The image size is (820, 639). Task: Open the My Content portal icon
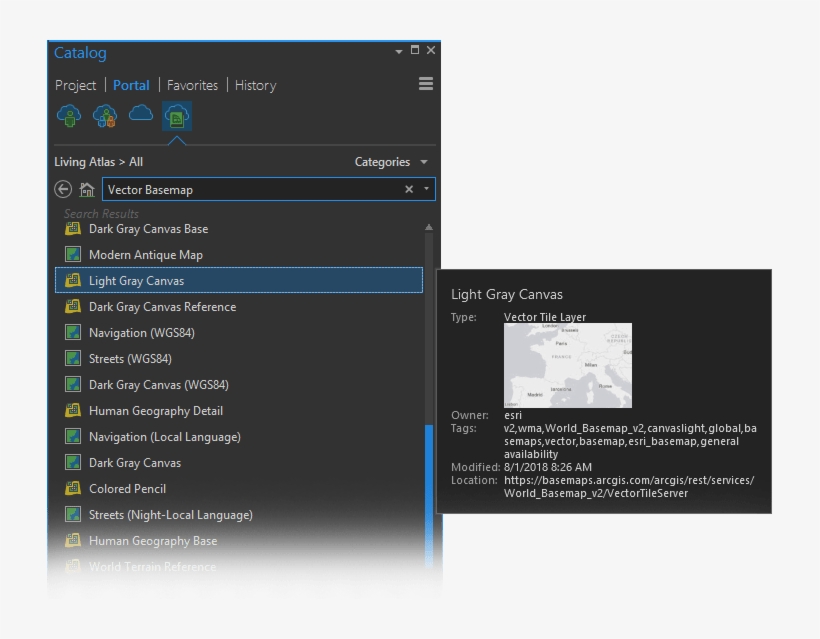pyautogui.click(x=69, y=117)
